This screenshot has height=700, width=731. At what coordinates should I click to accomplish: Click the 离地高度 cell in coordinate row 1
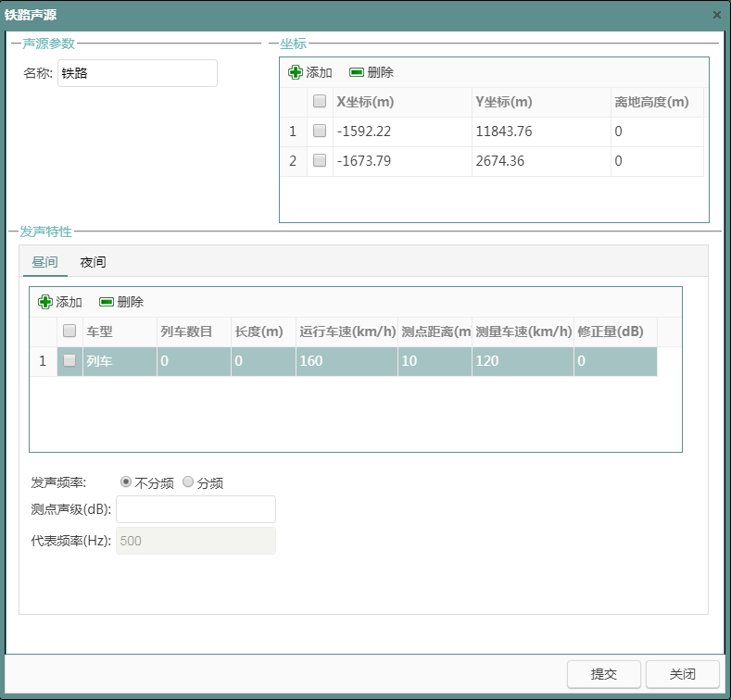coord(657,131)
